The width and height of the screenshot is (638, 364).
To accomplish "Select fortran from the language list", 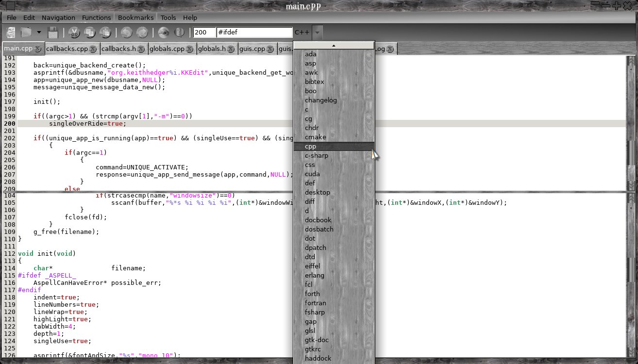I will [x=334, y=303].
